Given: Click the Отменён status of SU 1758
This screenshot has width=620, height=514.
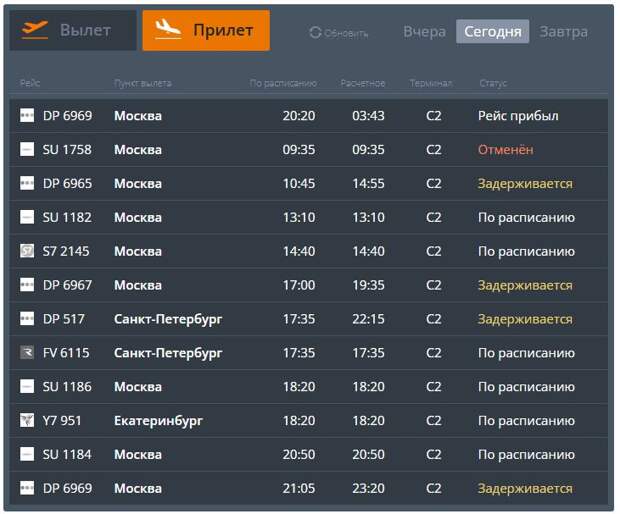Looking at the screenshot, I should point(505,150).
